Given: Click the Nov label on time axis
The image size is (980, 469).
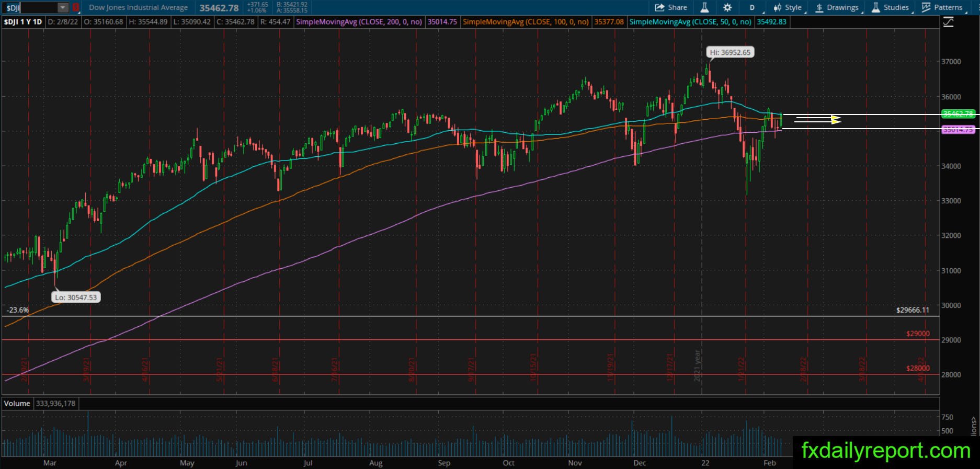Looking at the screenshot, I should click(575, 463).
